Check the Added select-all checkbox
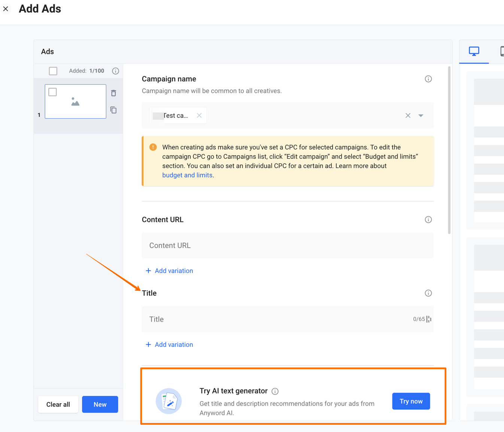The width and height of the screenshot is (504, 432). point(53,71)
